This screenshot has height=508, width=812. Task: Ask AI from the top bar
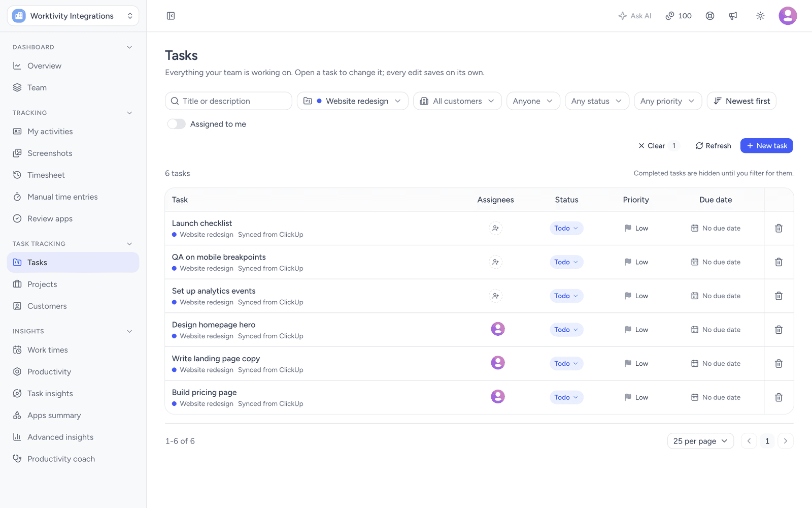coord(635,16)
